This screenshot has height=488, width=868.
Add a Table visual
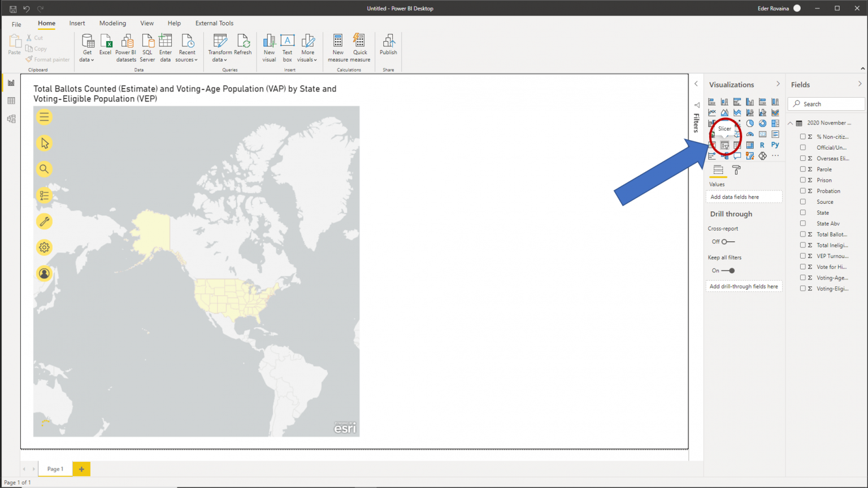[x=750, y=145]
